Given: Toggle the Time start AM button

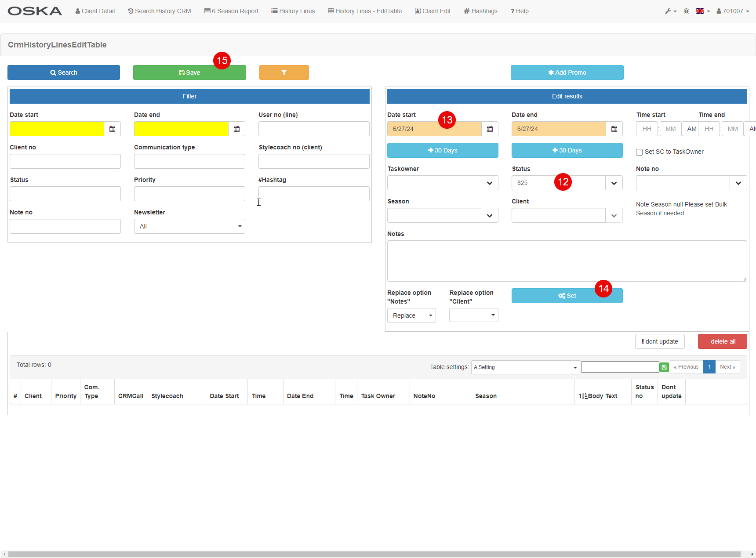Looking at the screenshot, I should (691, 129).
